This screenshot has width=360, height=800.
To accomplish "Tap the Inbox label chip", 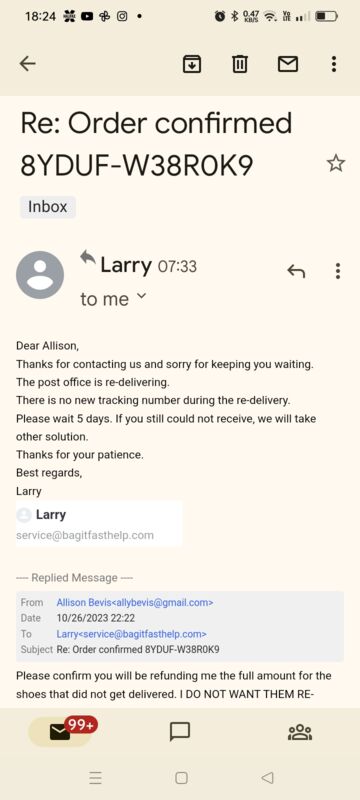I will click(x=48, y=207).
